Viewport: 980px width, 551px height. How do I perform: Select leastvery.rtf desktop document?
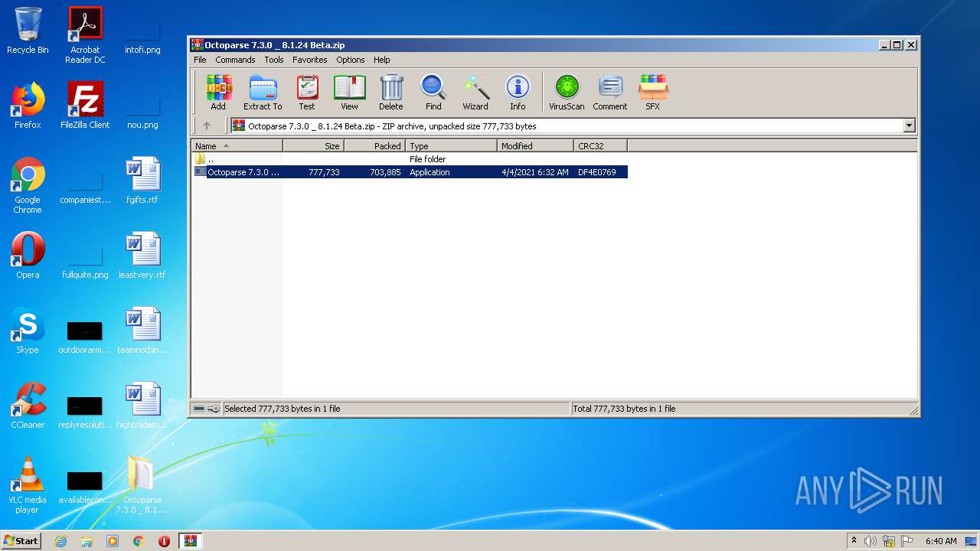click(x=142, y=256)
